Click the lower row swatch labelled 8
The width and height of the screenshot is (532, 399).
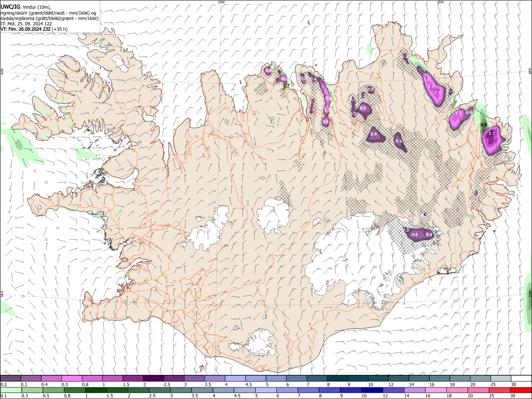[330, 390]
